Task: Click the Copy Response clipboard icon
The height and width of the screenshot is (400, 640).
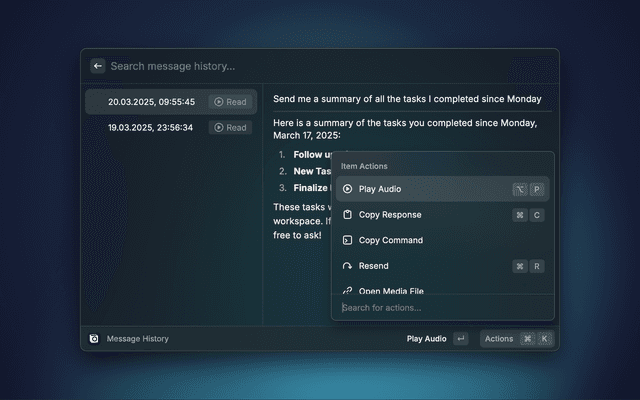Action: click(x=347, y=215)
